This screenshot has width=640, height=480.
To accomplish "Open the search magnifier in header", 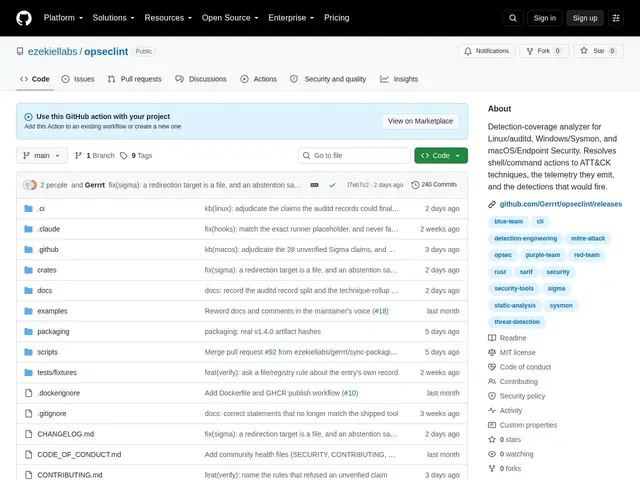I will pyautogui.click(x=513, y=18).
